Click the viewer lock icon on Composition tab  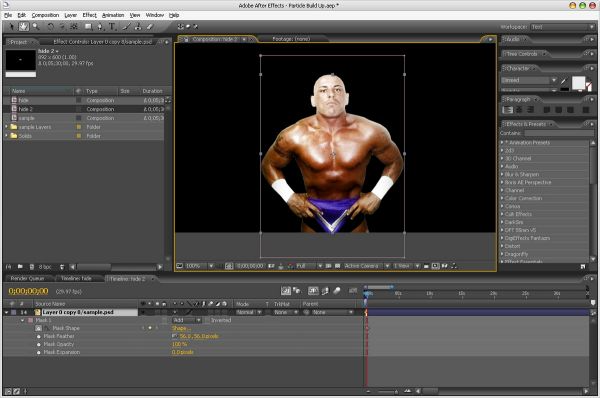(185, 39)
